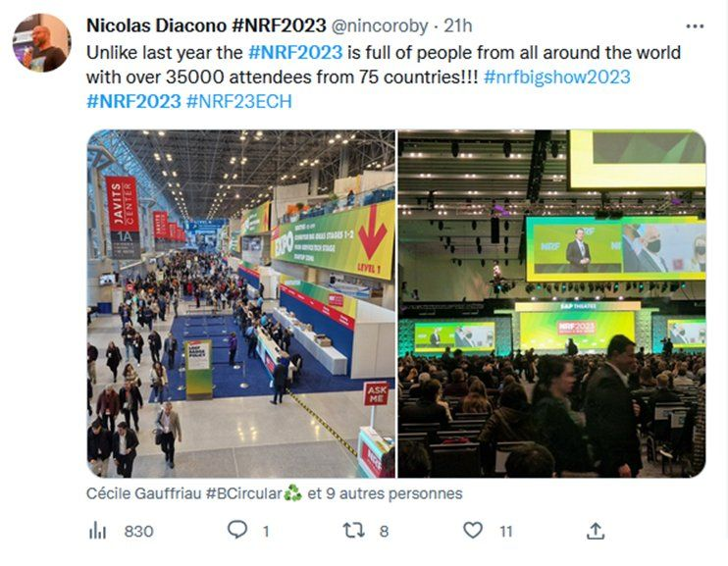
Task: Retweet using the arrows icon
Action: 354,531
